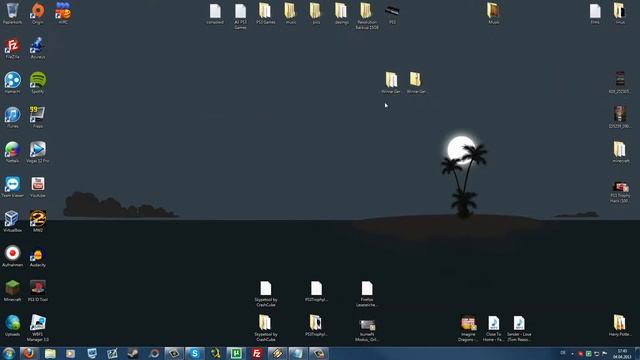This screenshot has width=640, height=360.
Task: Launch the Spotify desktop shortcut
Action: [x=38, y=83]
